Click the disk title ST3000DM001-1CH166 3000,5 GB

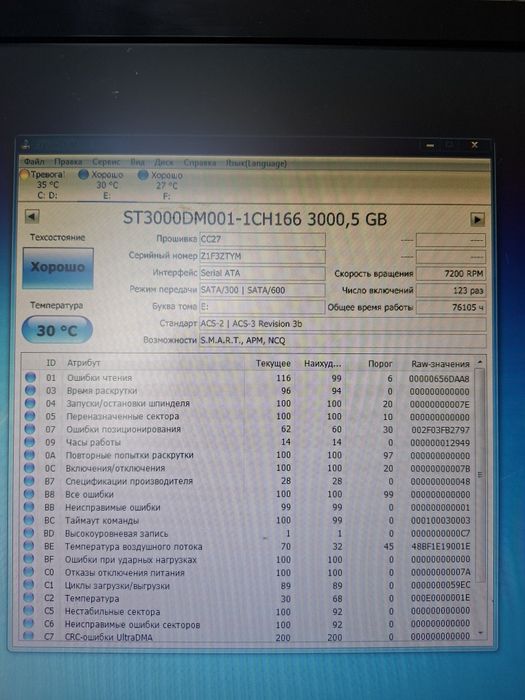pos(255,218)
